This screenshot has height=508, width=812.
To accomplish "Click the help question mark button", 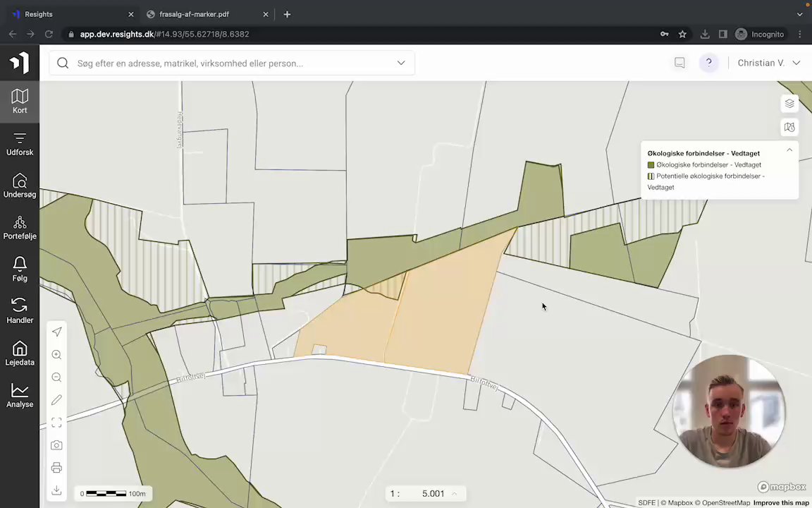I will click(x=708, y=63).
